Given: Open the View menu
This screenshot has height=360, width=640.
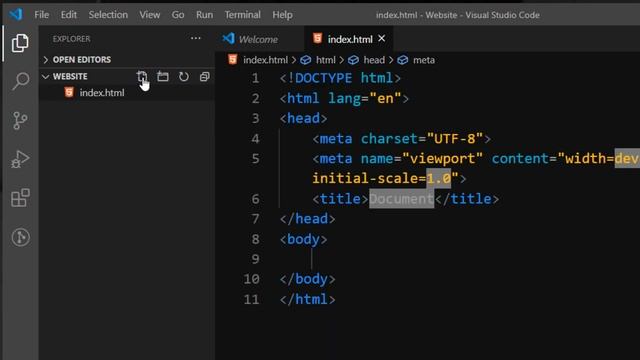Looking at the screenshot, I should [x=150, y=15].
